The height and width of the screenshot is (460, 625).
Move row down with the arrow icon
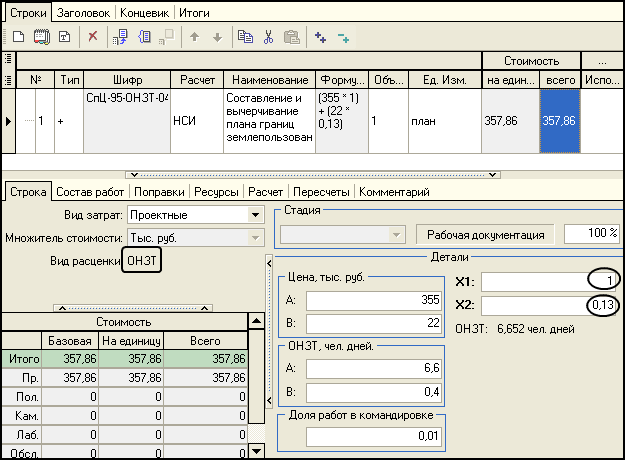click(x=217, y=37)
